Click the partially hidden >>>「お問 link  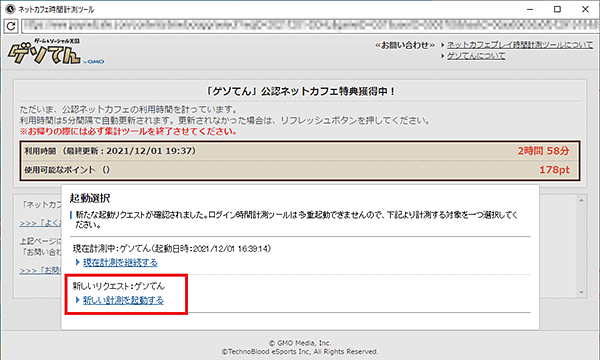(x=40, y=270)
